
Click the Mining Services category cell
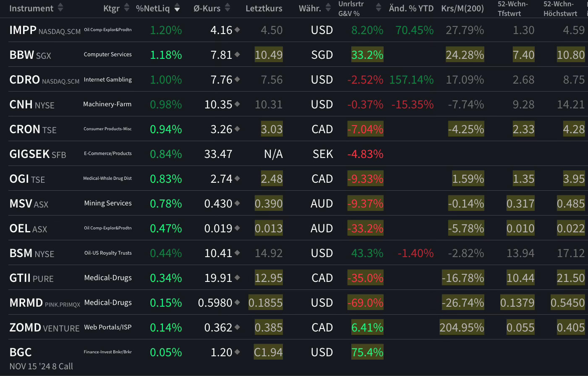(108, 203)
